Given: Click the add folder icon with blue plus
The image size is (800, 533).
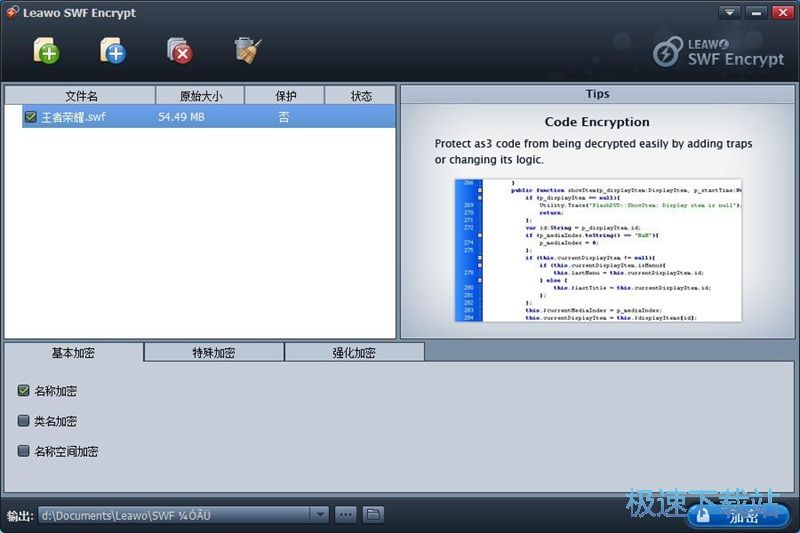Looking at the screenshot, I should pos(113,50).
